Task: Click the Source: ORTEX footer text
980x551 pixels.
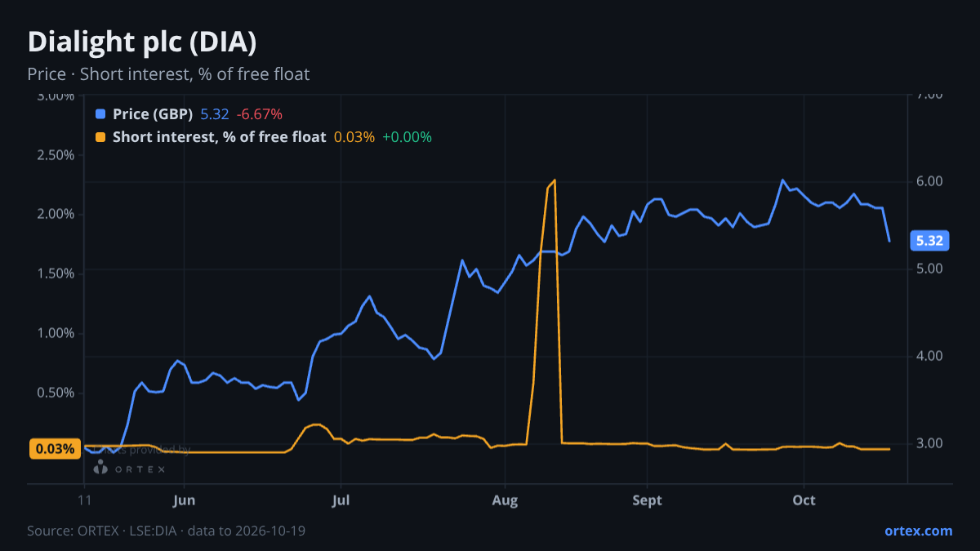Action: click(167, 531)
